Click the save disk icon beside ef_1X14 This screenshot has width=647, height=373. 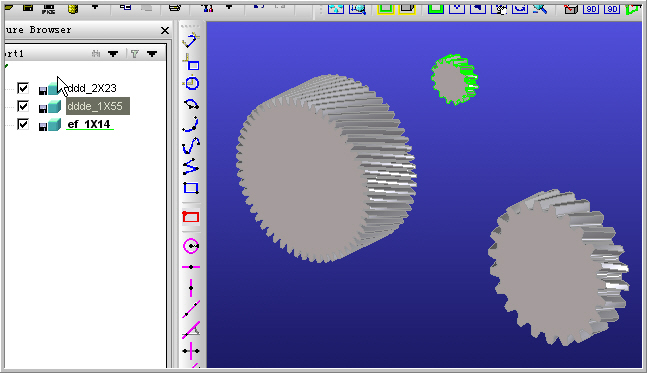tap(43, 126)
